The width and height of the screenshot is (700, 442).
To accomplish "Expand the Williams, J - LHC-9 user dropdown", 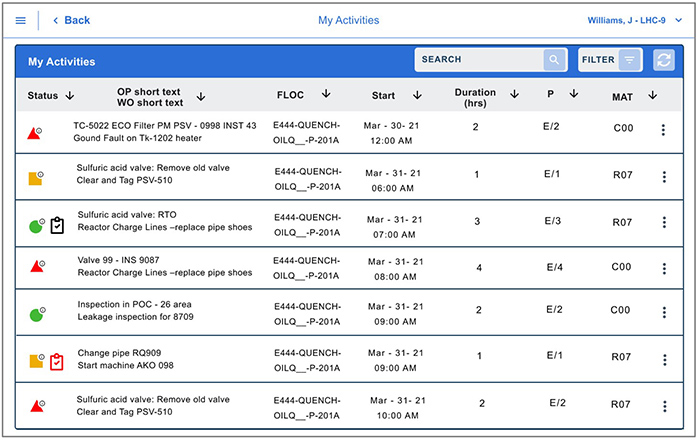I will [679, 20].
